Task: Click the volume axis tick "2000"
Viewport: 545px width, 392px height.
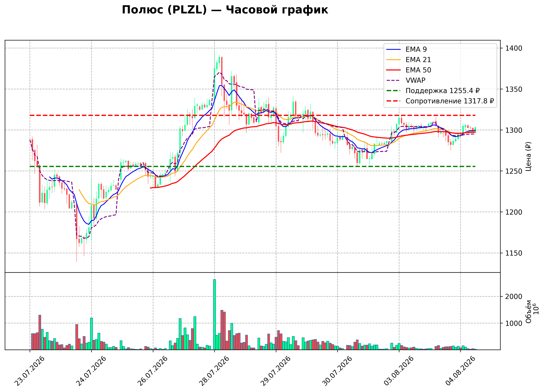Action: point(514,297)
